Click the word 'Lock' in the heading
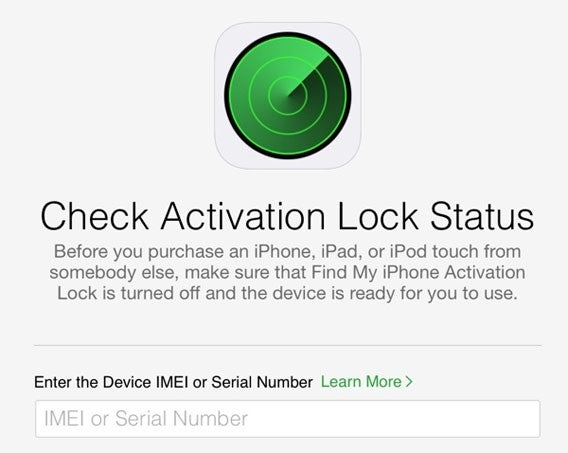 tap(377, 216)
